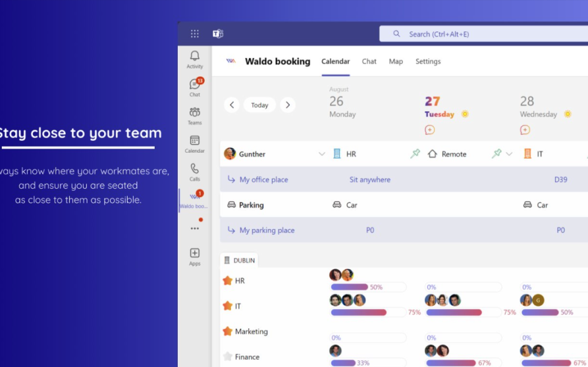The image size is (588, 367).
Task: Click the Today button
Action: pos(259,105)
